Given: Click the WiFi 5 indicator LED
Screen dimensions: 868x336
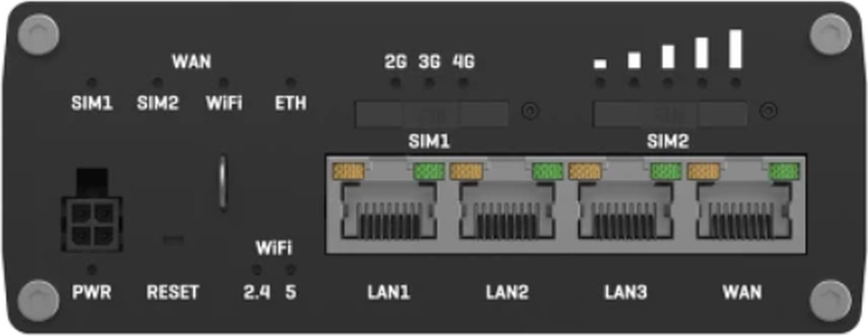Looking at the screenshot, I should (x=291, y=270).
